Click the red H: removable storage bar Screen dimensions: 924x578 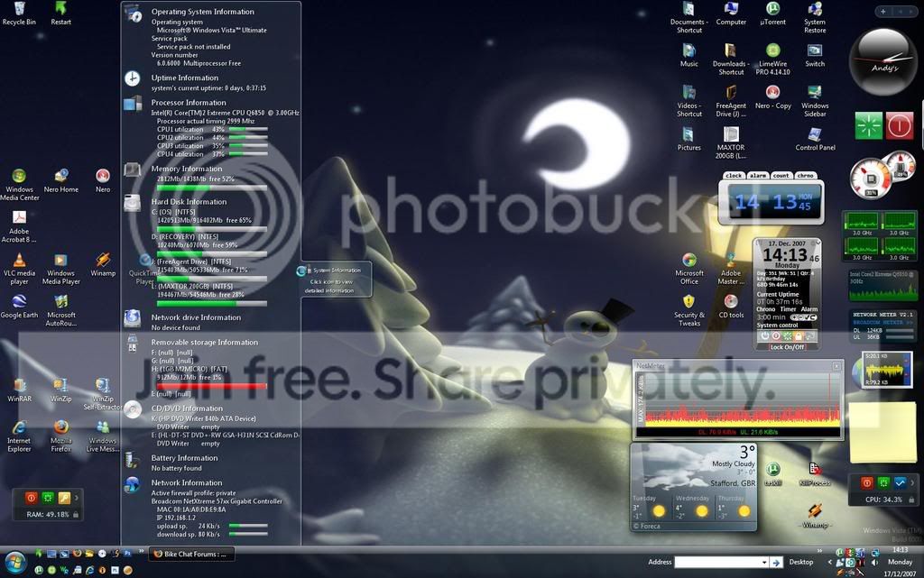[212, 386]
